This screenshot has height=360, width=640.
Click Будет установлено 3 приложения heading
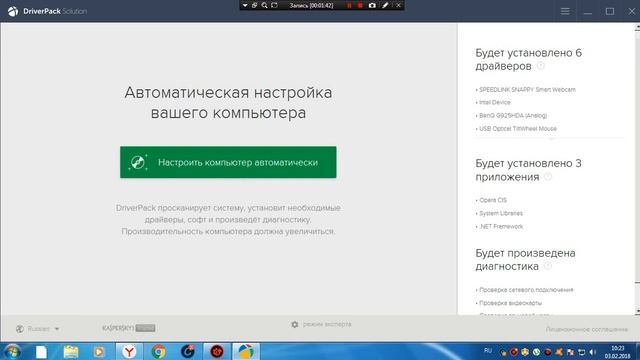click(x=529, y=170)
